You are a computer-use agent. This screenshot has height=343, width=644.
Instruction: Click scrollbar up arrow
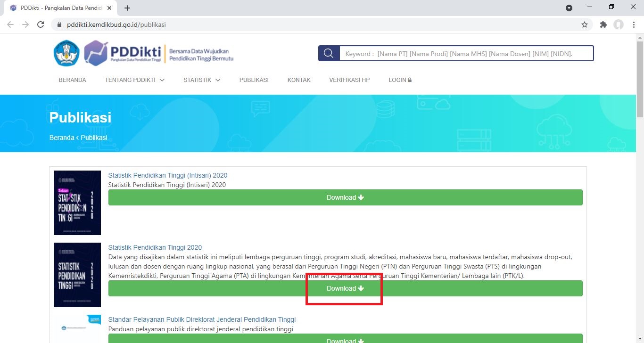click(640, 37)
